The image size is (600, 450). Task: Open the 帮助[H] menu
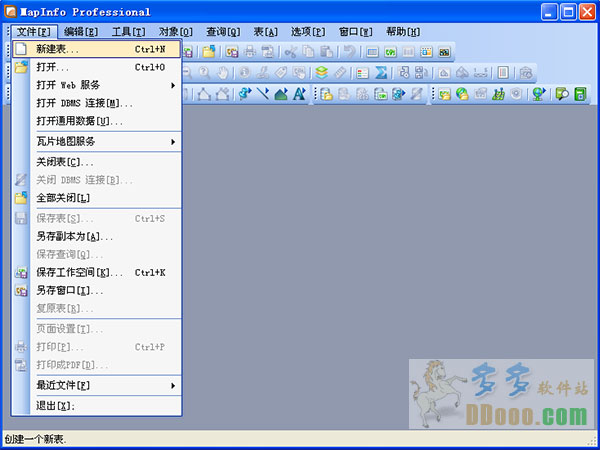click(403, 31)
